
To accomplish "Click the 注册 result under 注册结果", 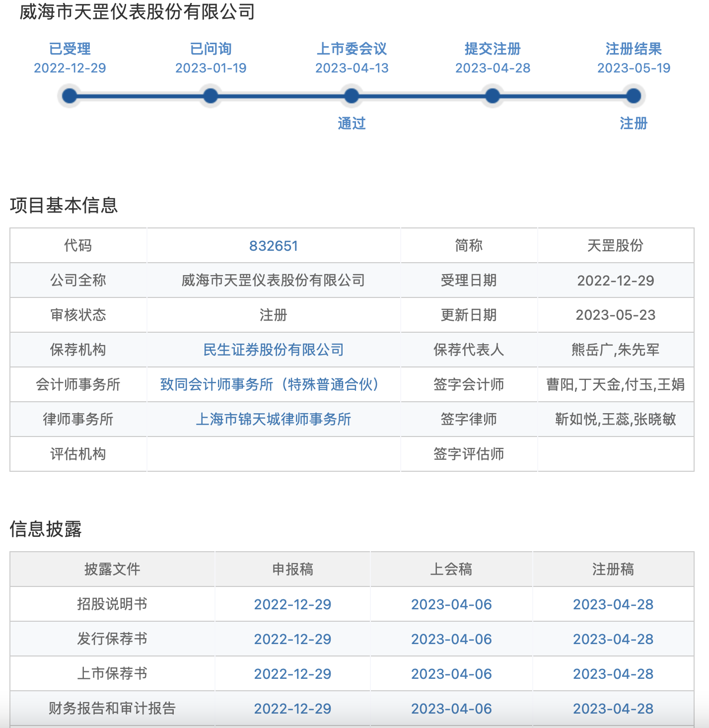I will pyautogui.click(x=634, y=123).
